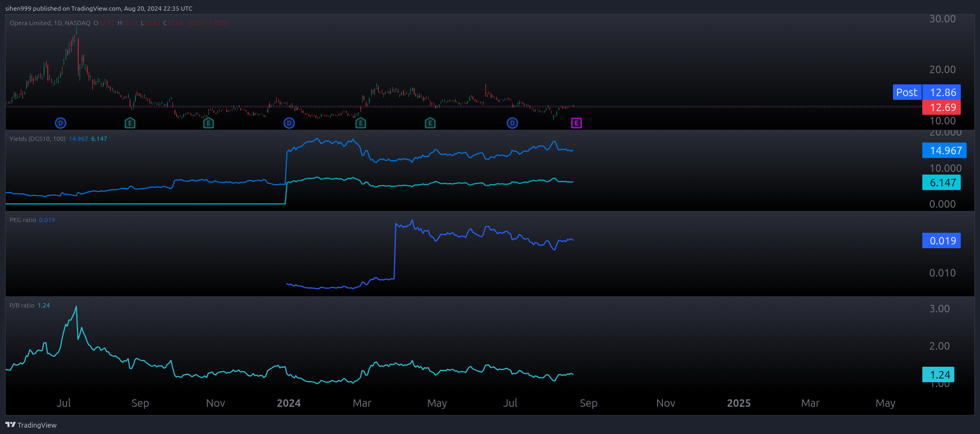The image size is (980, 434).
Task: Click the 6.147 value in the Yields legend
Action: (99, 139)
